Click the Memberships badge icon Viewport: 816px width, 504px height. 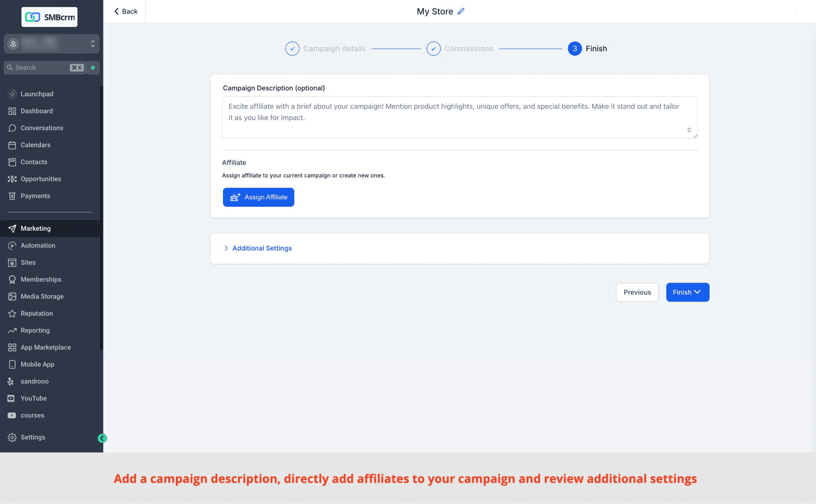pyautogui.click(x=12, y=280)
